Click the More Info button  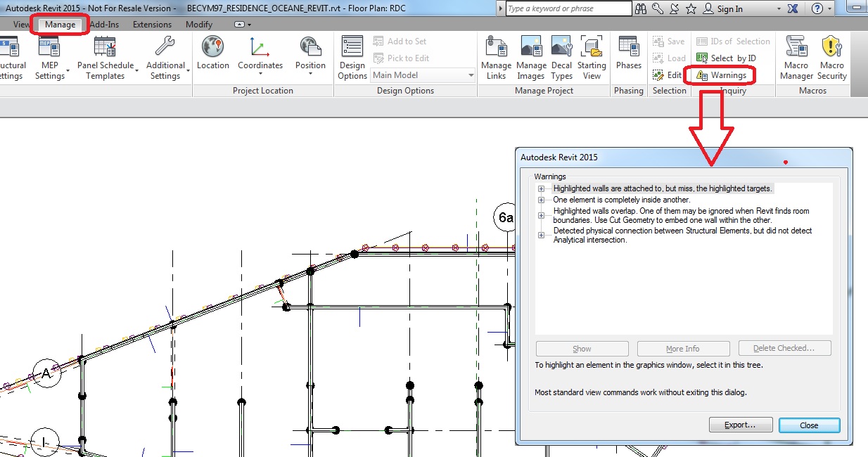(x=683, y=348)
